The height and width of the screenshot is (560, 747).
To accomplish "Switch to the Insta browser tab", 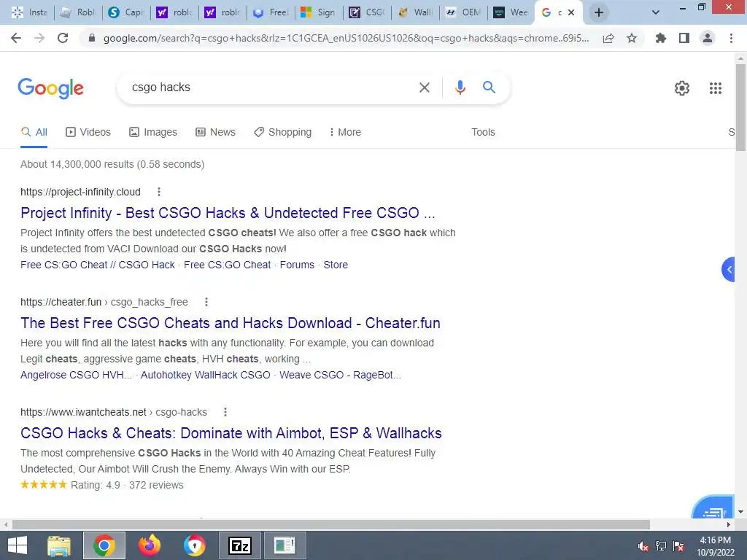I will [29, 12].
